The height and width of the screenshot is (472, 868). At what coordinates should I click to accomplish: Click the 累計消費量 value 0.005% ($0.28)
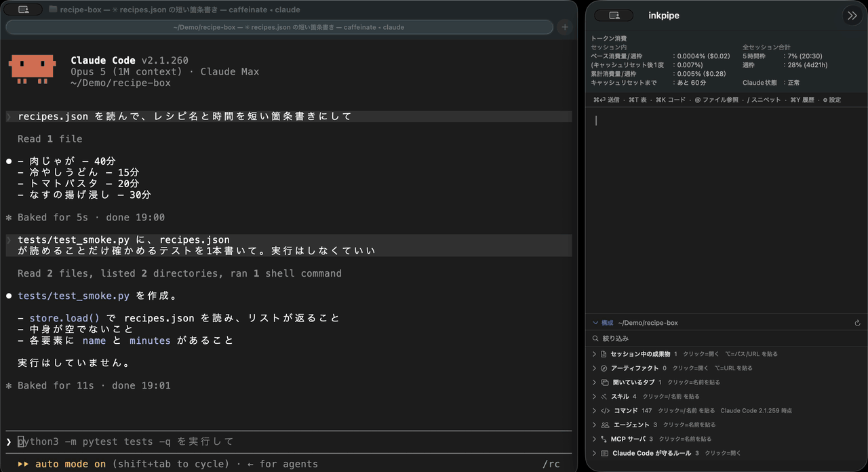click(x=700, y=74)
